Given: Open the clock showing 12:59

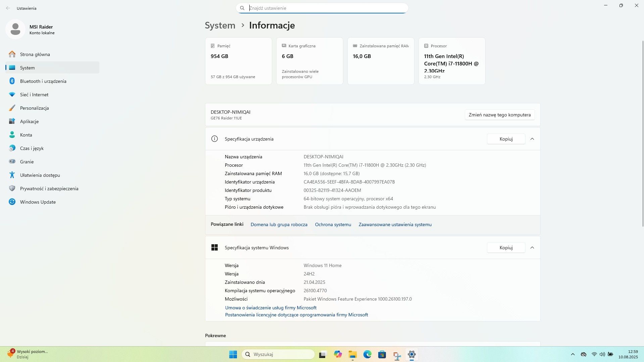Looking at the screenshot, I should (628, 354).
